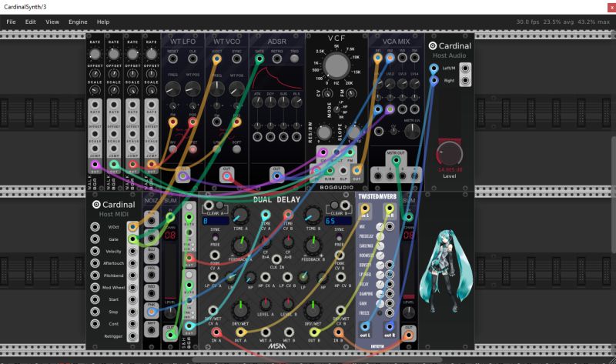Toggle the ADSR TRIG button

[294, 59]
